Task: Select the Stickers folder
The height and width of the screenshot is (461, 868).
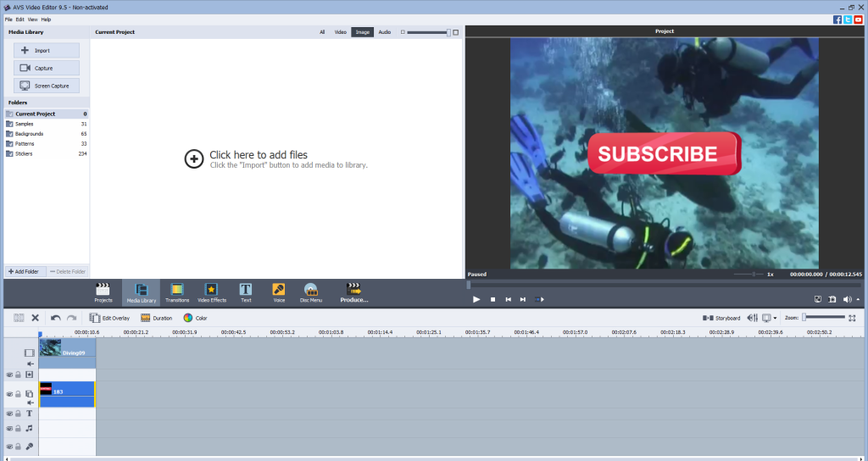Action: [x=25, y=154]
